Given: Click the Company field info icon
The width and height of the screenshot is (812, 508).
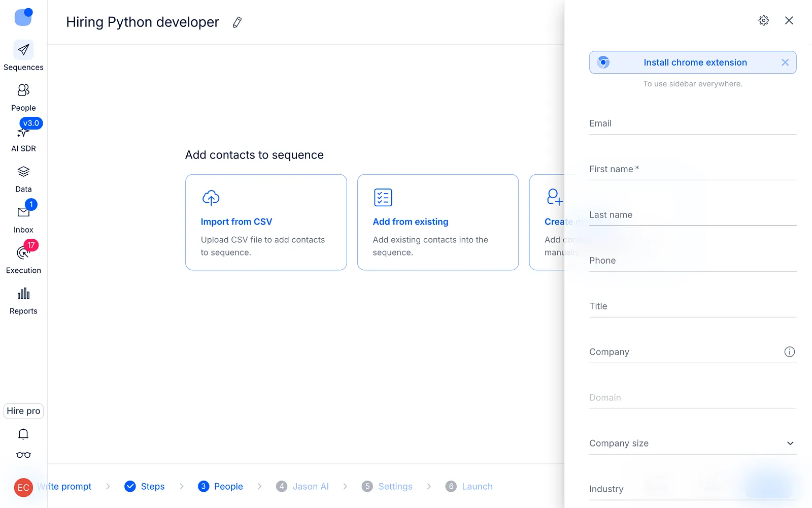Looking at the screenshot, I should (790, 352).
